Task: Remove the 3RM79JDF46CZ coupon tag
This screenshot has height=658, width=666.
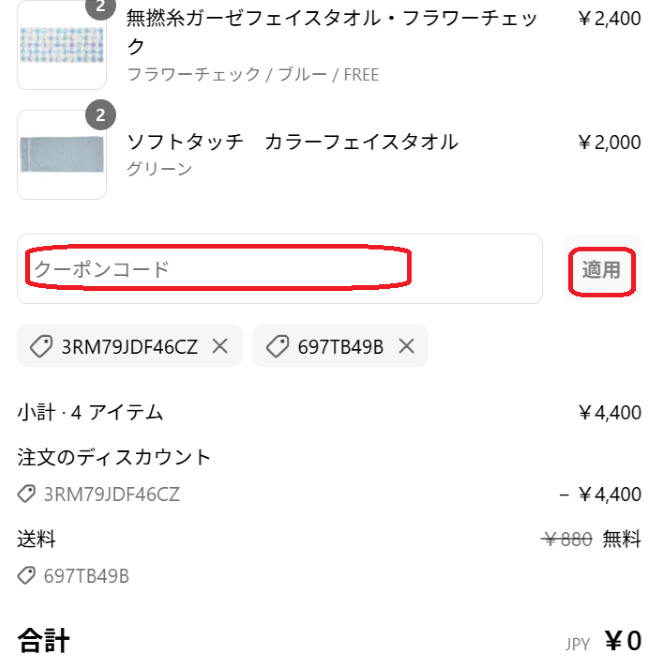Action: coord(220,346)
